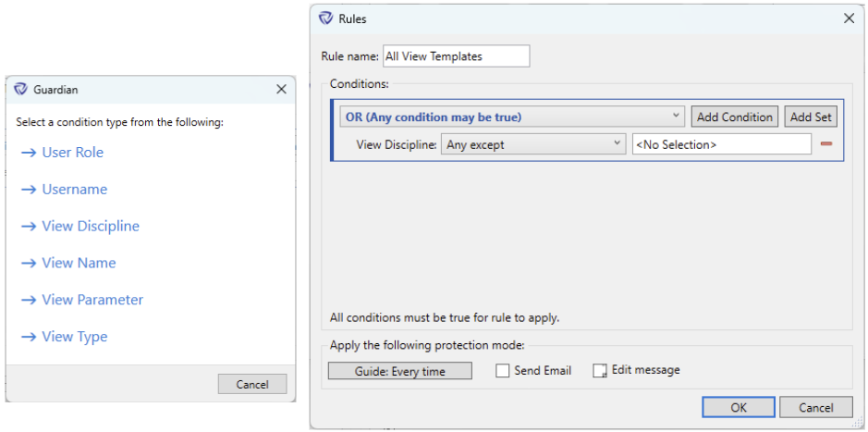Choose the View Parameter condition type

(92, 300)
